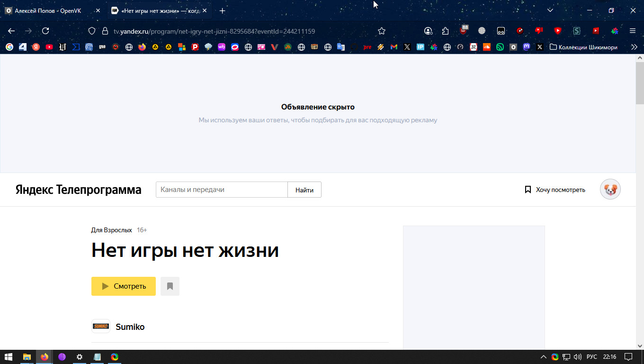Open a new tab with plus
The image size is (644, 364).
[223, 10]
